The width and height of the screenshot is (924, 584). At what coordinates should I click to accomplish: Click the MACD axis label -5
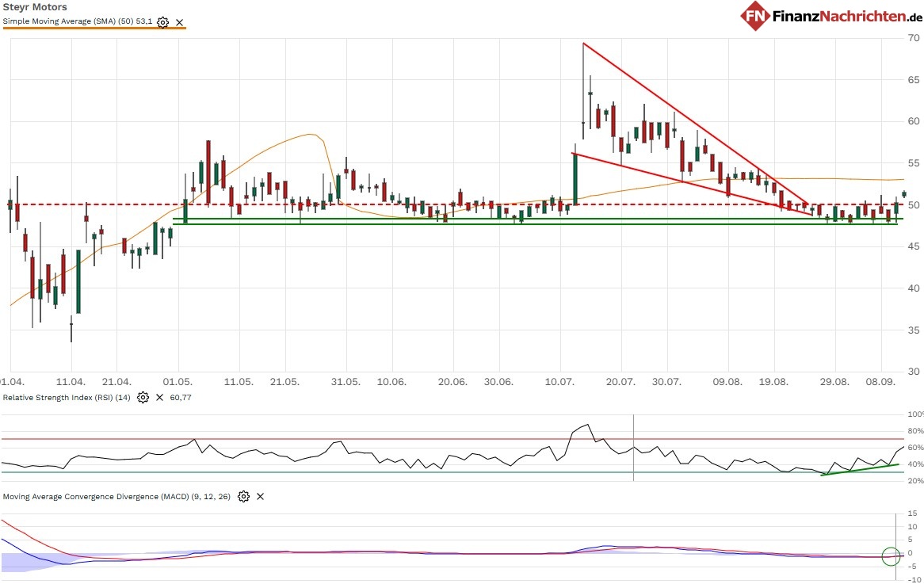pos(911,567)
